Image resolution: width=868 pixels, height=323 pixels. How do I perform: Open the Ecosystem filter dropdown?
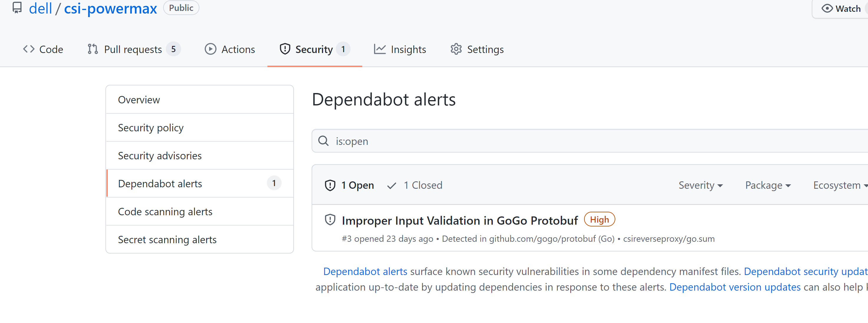pos(839,185)
